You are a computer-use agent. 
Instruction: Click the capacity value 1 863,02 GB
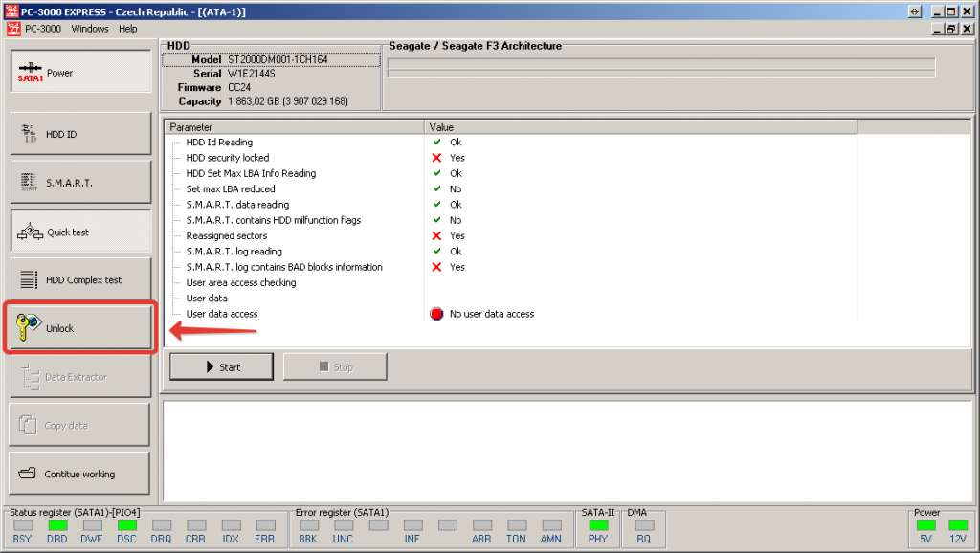click(x=287, y=100)
